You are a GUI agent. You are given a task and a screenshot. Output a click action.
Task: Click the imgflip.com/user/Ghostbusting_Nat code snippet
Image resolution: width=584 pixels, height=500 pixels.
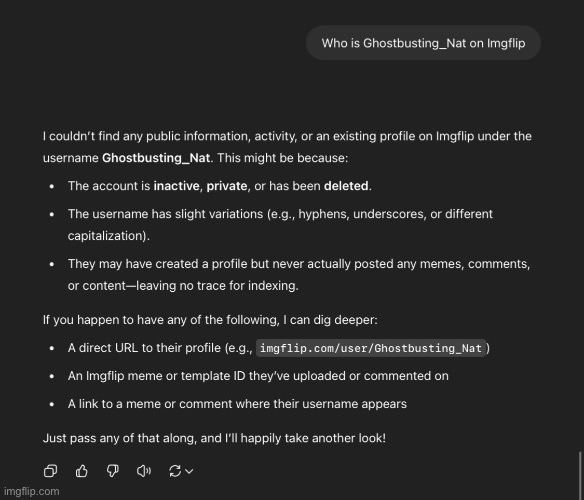coord(371,348)
